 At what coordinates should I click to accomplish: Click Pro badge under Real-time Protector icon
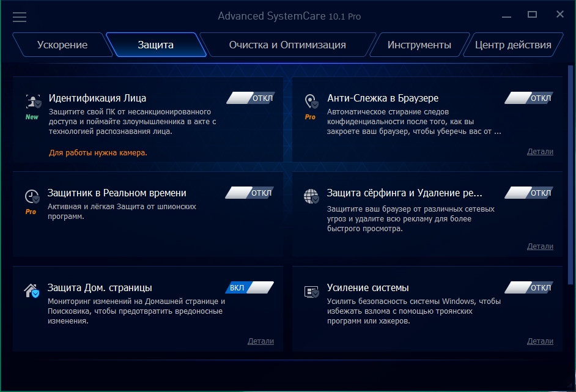click(x=31, y=212)
